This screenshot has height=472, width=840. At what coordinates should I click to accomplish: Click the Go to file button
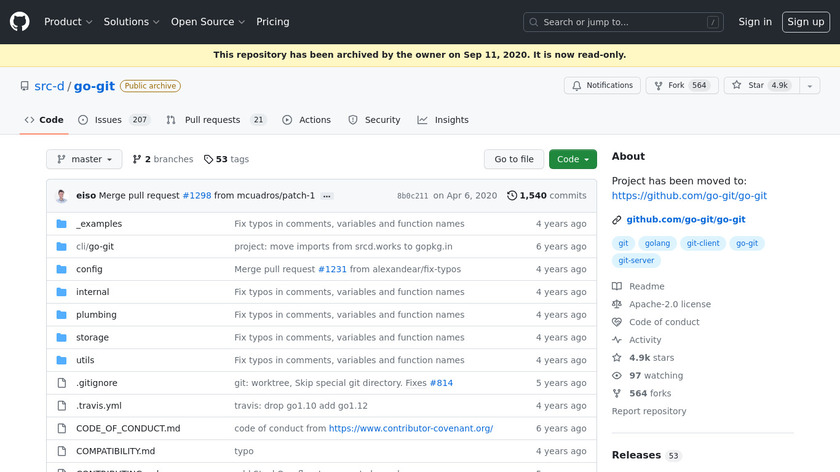[514, 159]
